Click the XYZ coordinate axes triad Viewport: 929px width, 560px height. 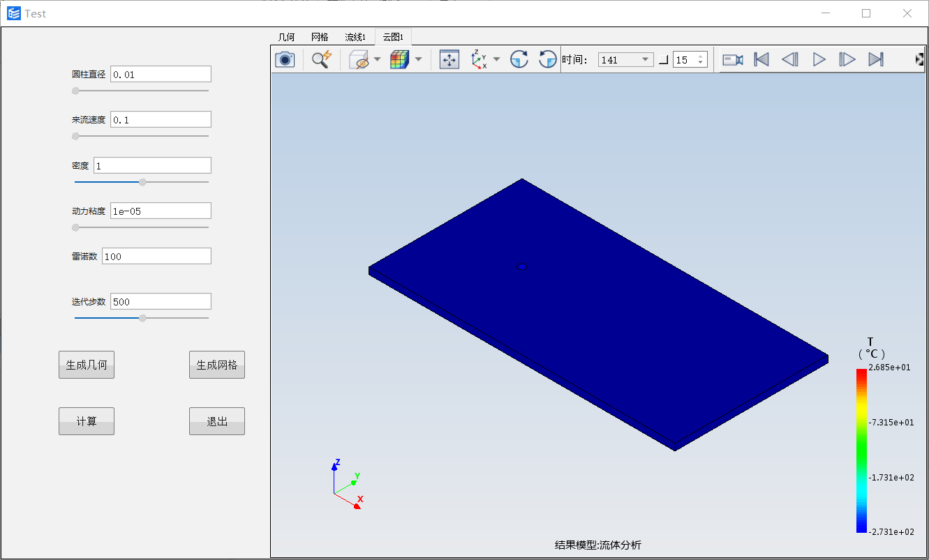(x=346, y=484)
